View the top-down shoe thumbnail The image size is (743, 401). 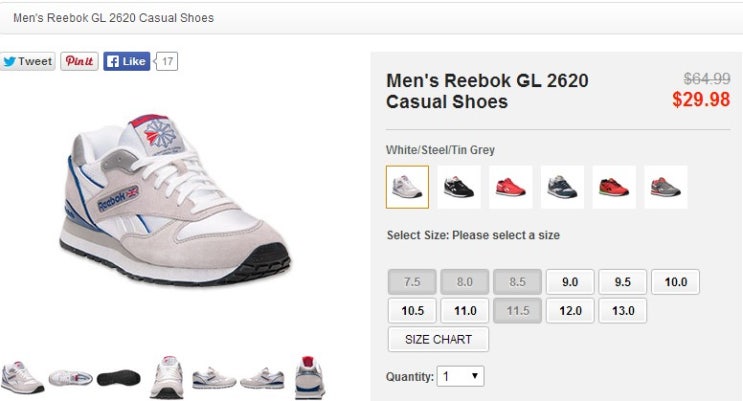70,378
